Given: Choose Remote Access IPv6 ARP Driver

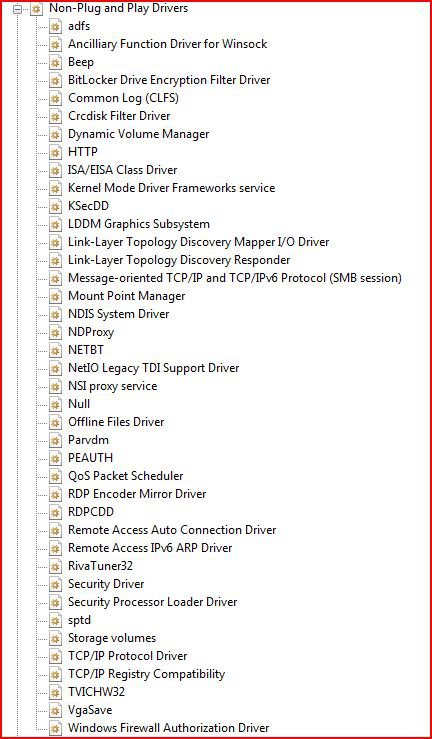Looking at the screenshot, I should (150, 548).
